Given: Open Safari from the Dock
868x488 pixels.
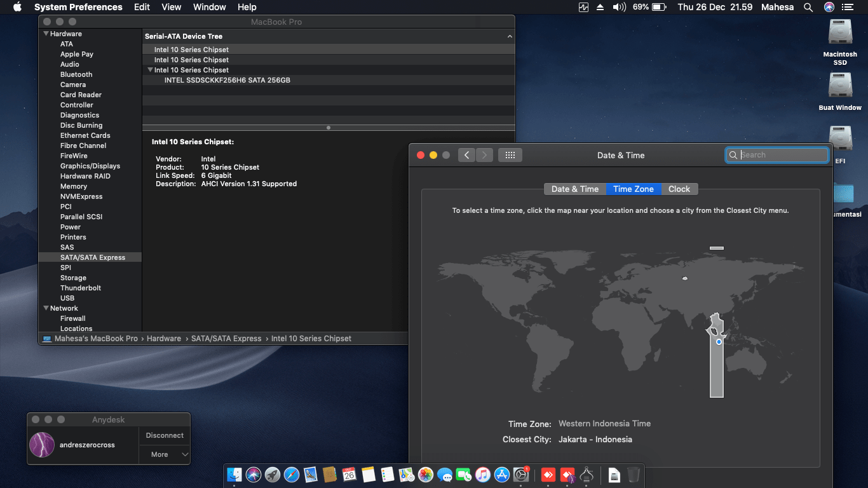Looking at the screenshot, I should click(x=292, y=475).
